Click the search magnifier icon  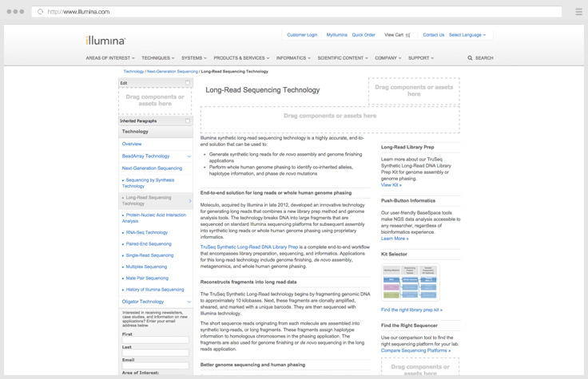click(470, 58)
